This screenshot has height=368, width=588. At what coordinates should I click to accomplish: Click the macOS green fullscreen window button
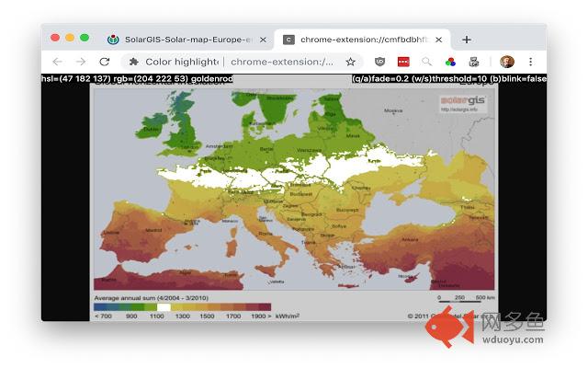click(85, 38)
